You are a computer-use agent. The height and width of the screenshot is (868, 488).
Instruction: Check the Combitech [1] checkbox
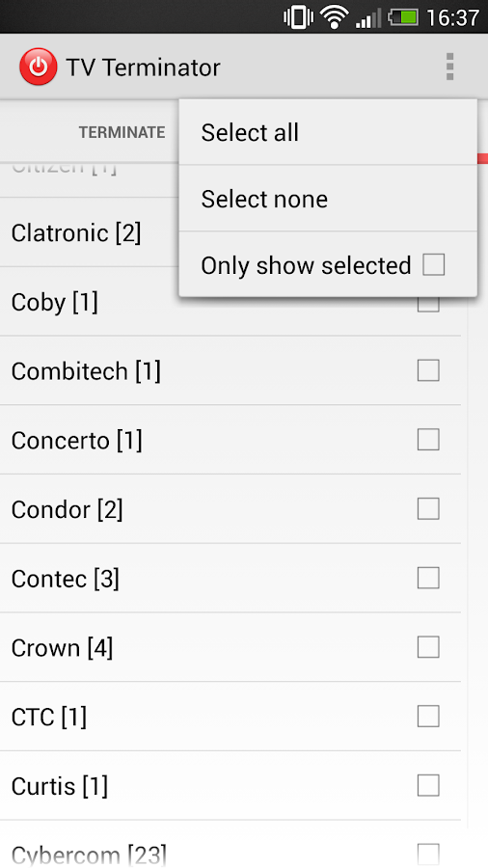tap(428, 371)
